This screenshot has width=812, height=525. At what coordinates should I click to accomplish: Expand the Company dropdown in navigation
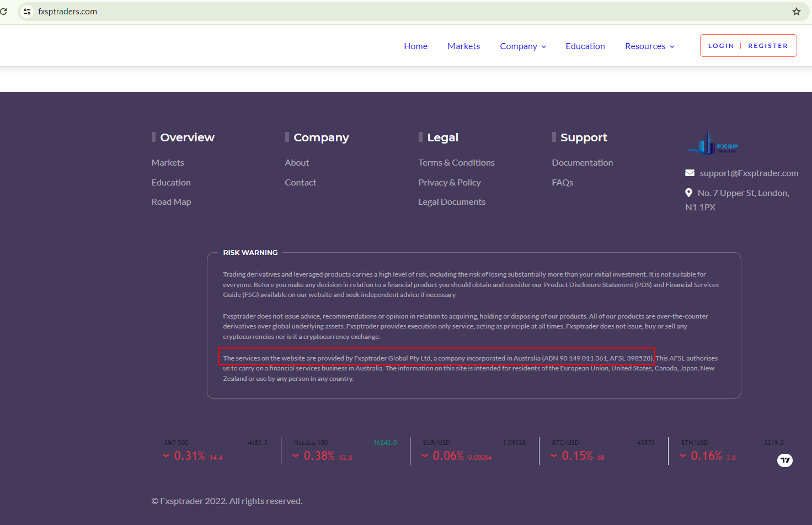522,46
